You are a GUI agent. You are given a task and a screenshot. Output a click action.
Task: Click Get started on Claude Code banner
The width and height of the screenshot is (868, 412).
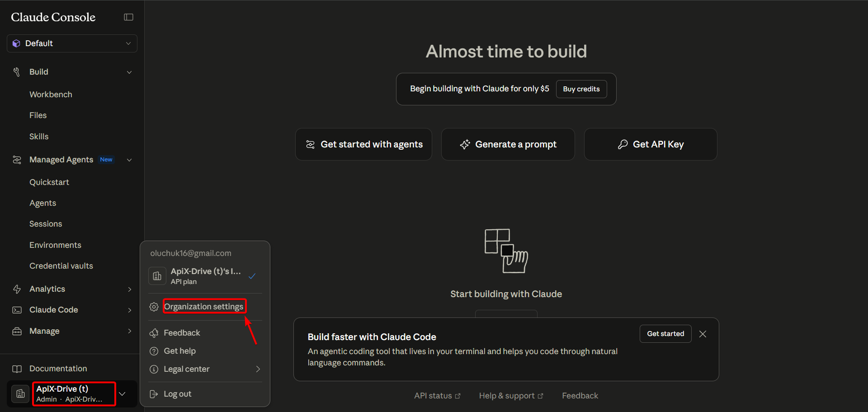665,334
